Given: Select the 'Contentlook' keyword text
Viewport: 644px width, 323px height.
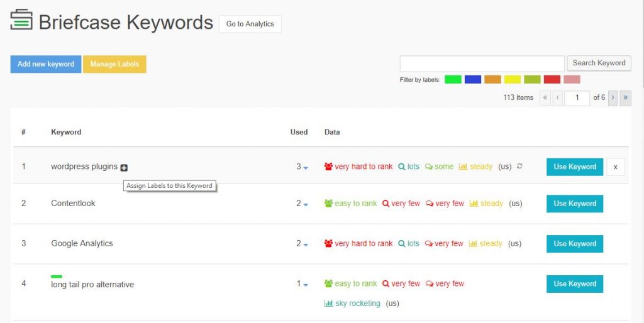Looking at the screenshot, I should [73, 203].
